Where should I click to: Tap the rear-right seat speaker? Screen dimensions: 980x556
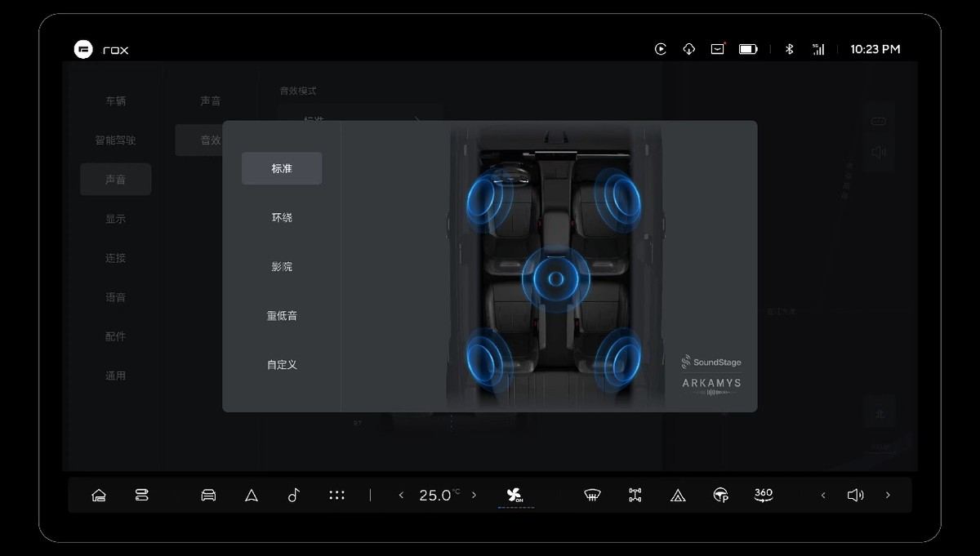pos(618,359)
